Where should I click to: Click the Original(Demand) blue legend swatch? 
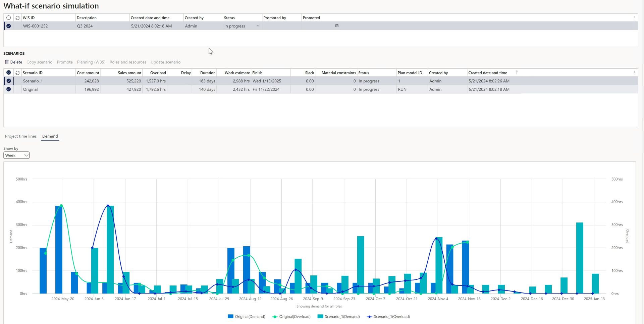(x=230, y=316)
